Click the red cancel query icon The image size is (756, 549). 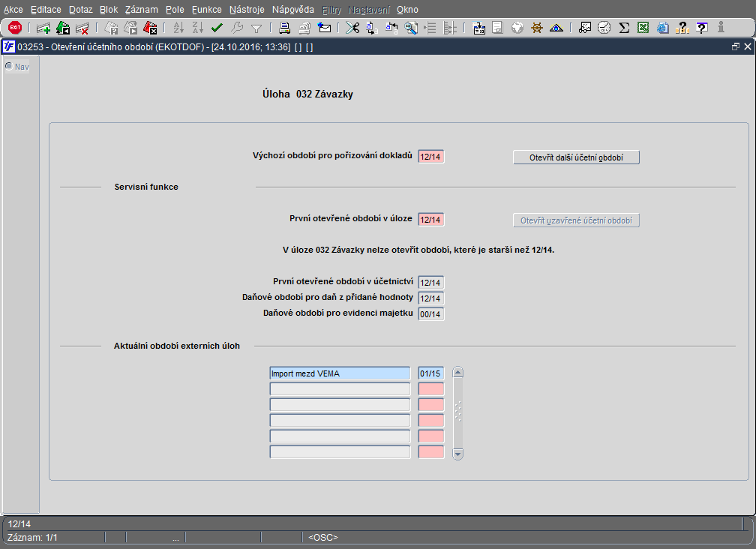pyautogui.click(x=150, y=28)
